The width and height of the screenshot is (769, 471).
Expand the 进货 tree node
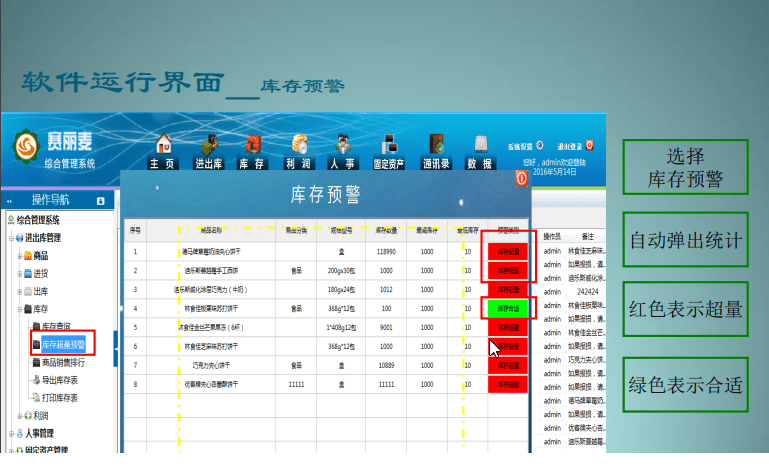click(20, 274)
